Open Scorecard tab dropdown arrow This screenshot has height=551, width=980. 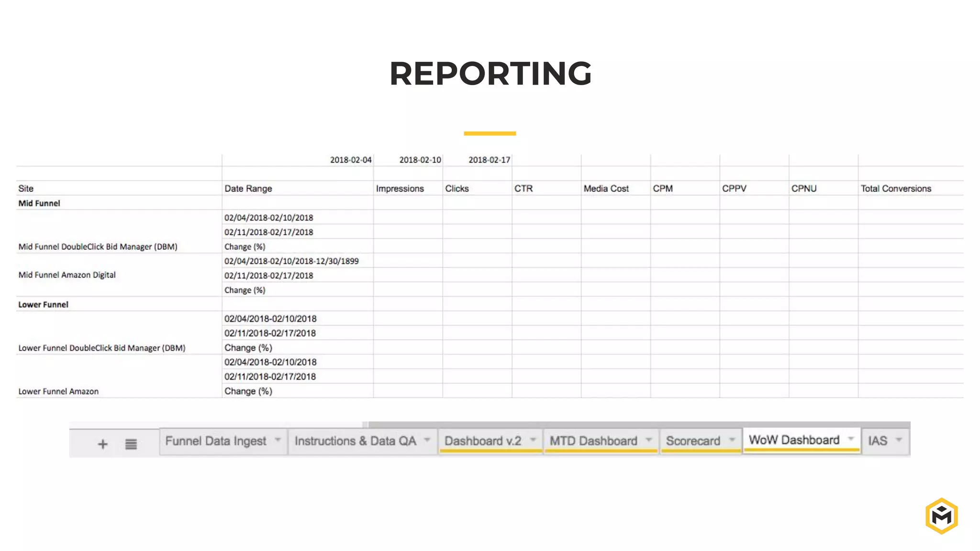(732, 440)
